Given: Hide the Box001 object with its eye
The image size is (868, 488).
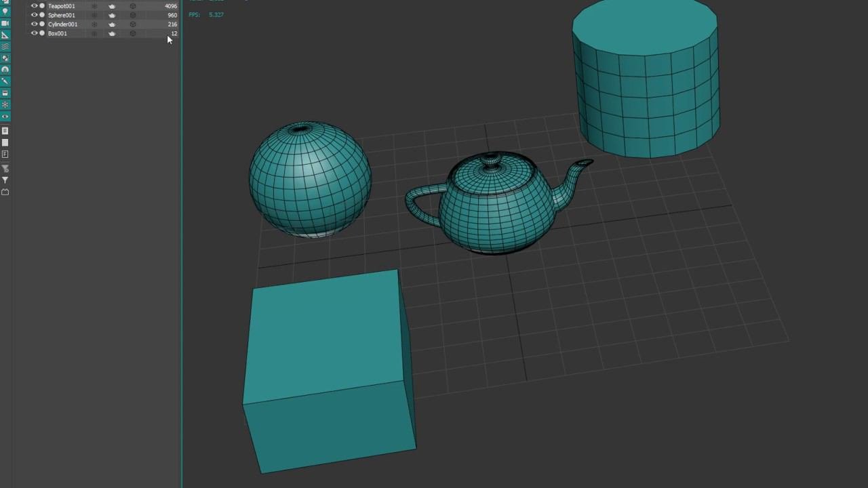Looking at the screenshot, I should click(34, 33).
